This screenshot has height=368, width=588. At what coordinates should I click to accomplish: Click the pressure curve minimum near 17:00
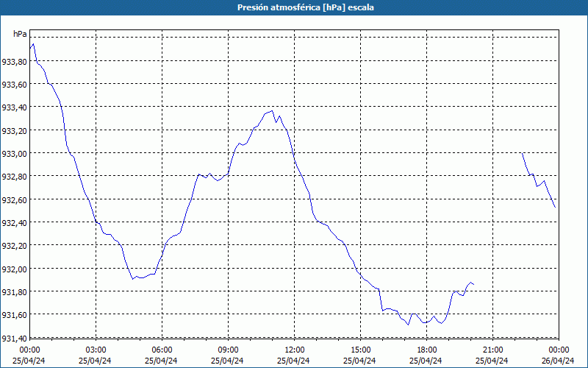[408, 325]
